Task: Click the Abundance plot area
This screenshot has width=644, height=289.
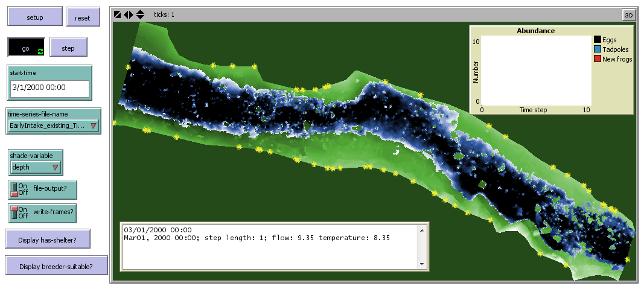Action: point(536,71)
